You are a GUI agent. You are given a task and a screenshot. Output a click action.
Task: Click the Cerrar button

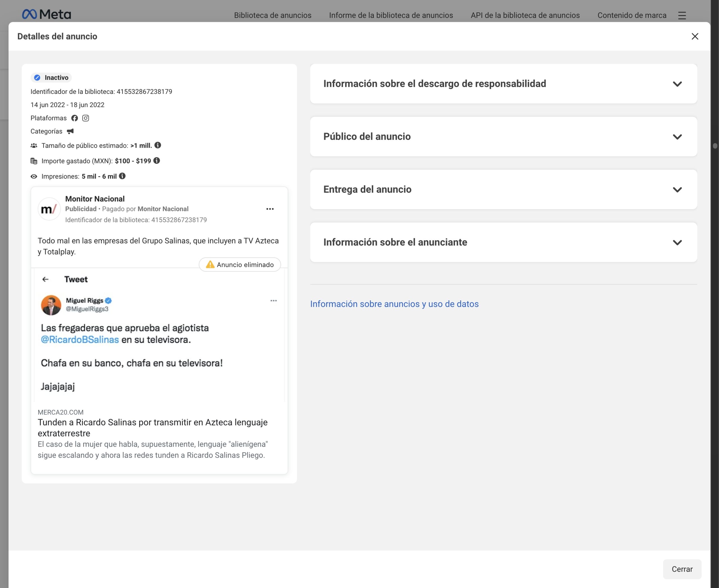[682, 569]
